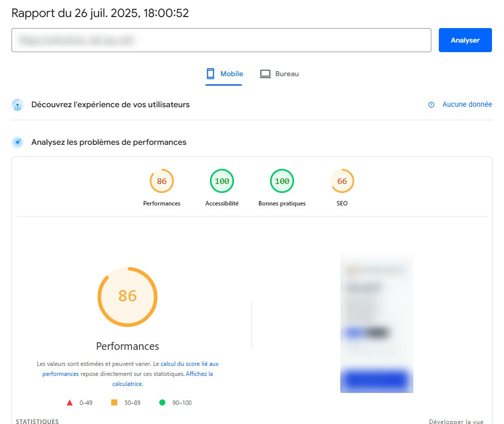Jump to the Performances 86 score gauge
The height and width of the screenshot is (424, 504).
pos(162,181)
